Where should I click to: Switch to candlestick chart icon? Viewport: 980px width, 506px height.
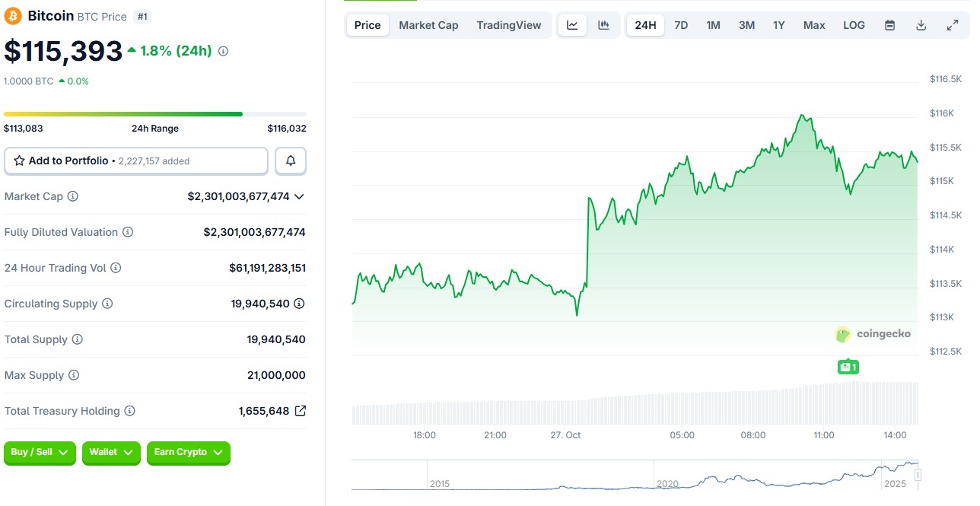[603, 25]
